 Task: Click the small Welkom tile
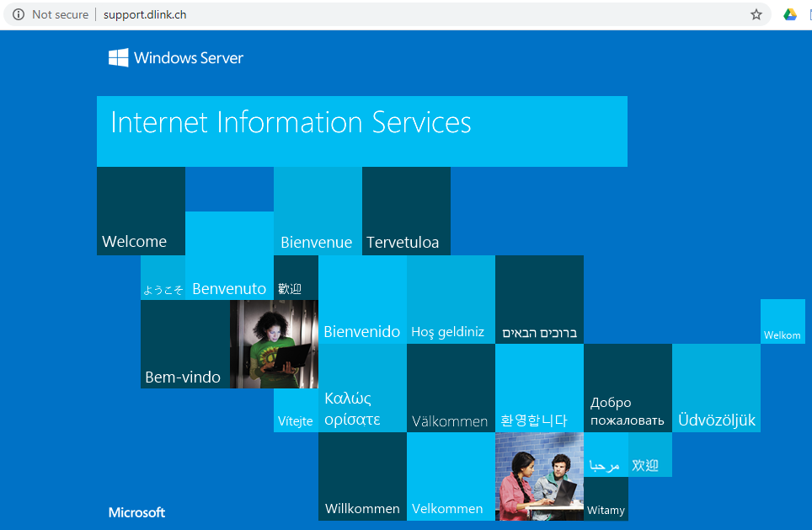point(782,321)
